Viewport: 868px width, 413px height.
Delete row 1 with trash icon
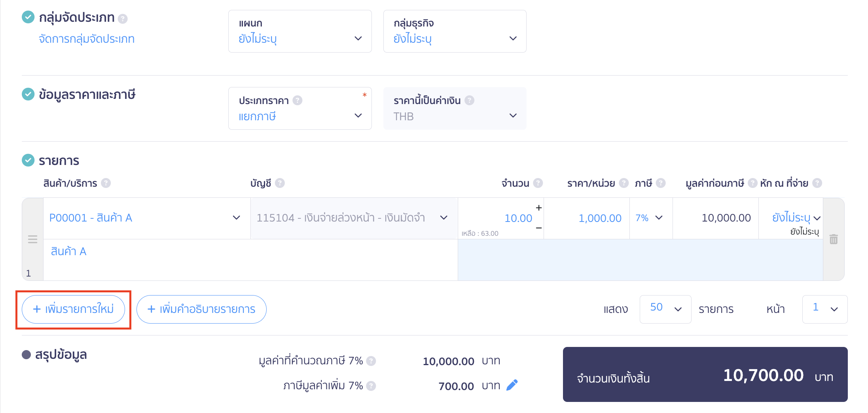(x=834, y=239)
